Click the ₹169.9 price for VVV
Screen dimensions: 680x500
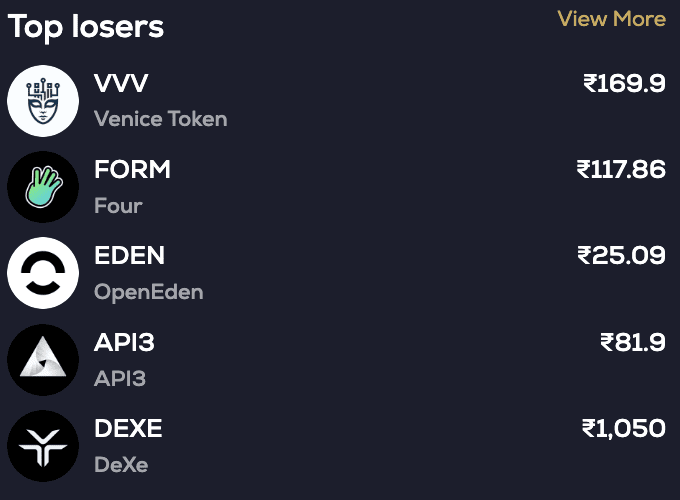624,84
